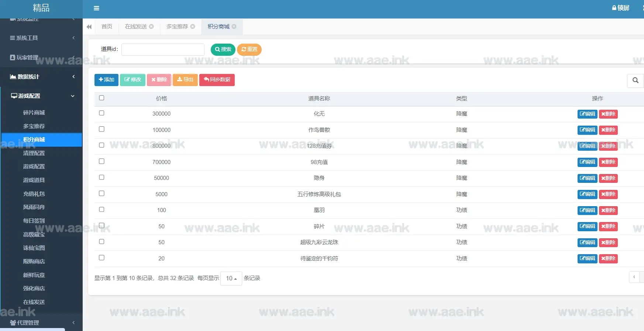Click the lock screen icon 锁屏
The width and height of the screenshot is (644, 331).
620,8
